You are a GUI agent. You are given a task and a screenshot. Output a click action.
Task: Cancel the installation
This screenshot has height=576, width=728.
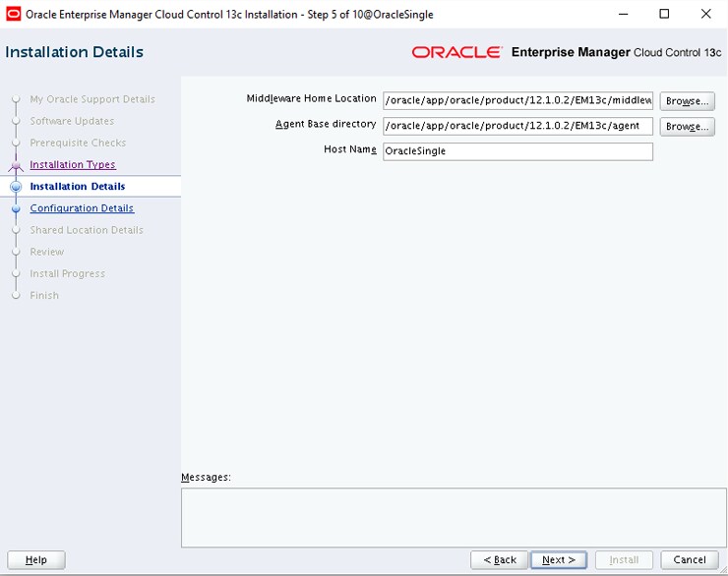point(690,559)
